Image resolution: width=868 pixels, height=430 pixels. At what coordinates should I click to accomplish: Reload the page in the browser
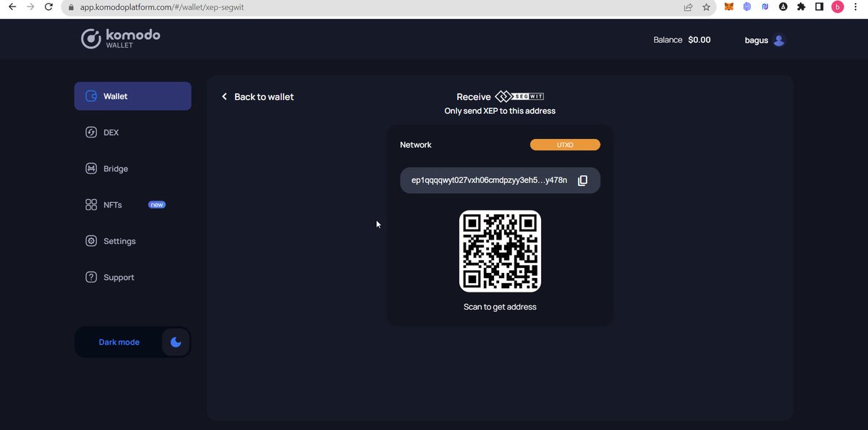click(48, 7)
